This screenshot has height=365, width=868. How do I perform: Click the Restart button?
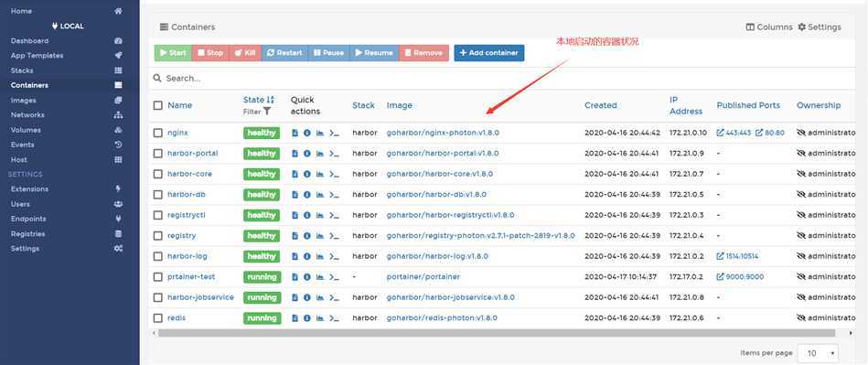284,53
